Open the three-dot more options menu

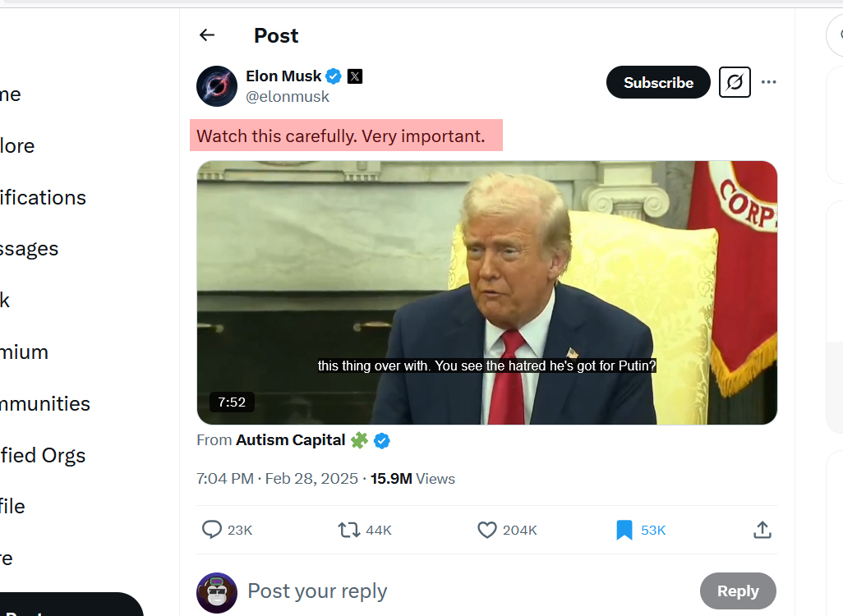click(x=769, y=82)
